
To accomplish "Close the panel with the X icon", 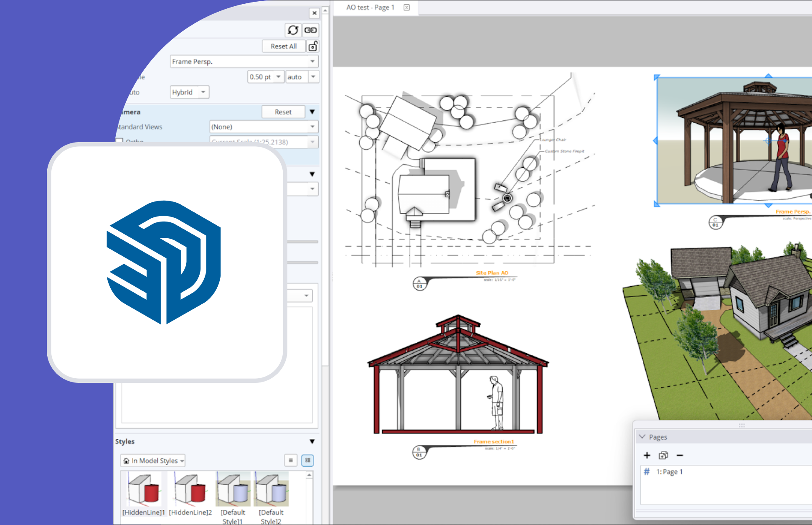I will pos(315,13).
